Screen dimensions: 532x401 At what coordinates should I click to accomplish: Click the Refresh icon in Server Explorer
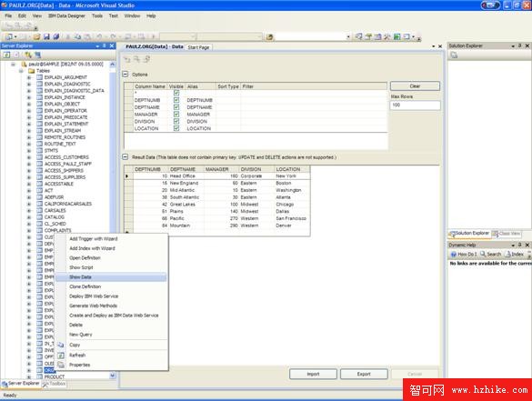point(6,55)
